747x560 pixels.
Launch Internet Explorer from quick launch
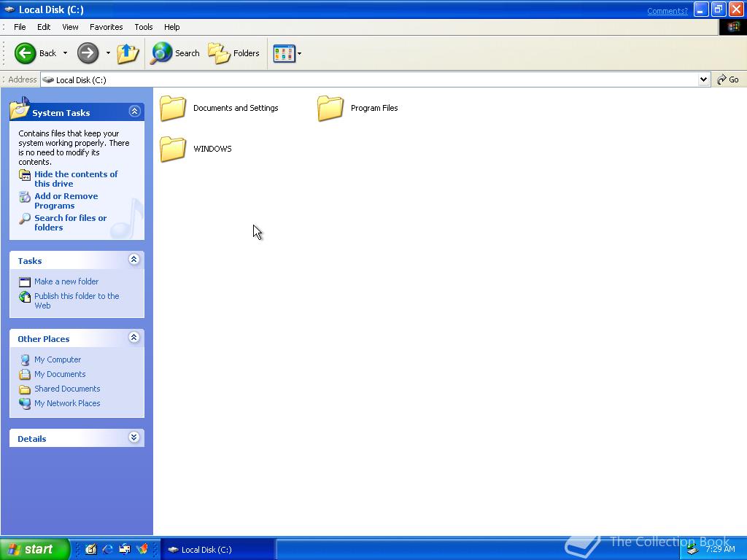point(108,549)
